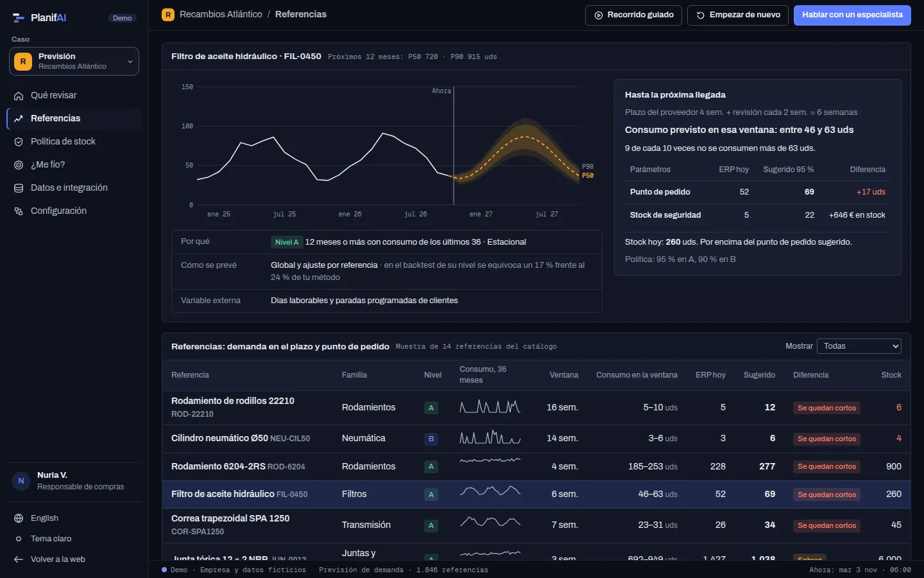Click the PlanifAI logo icon
The image size is (924, 578).
click(x=18, y=18)
